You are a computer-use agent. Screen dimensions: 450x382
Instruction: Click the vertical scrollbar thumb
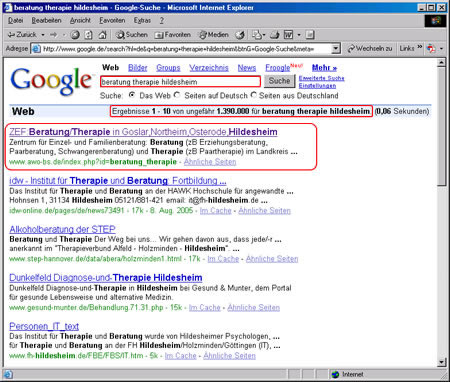click(x=441, y=127)
